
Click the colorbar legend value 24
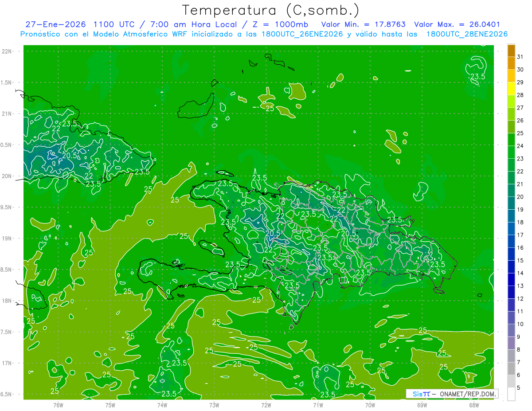[x=520, y=146]
